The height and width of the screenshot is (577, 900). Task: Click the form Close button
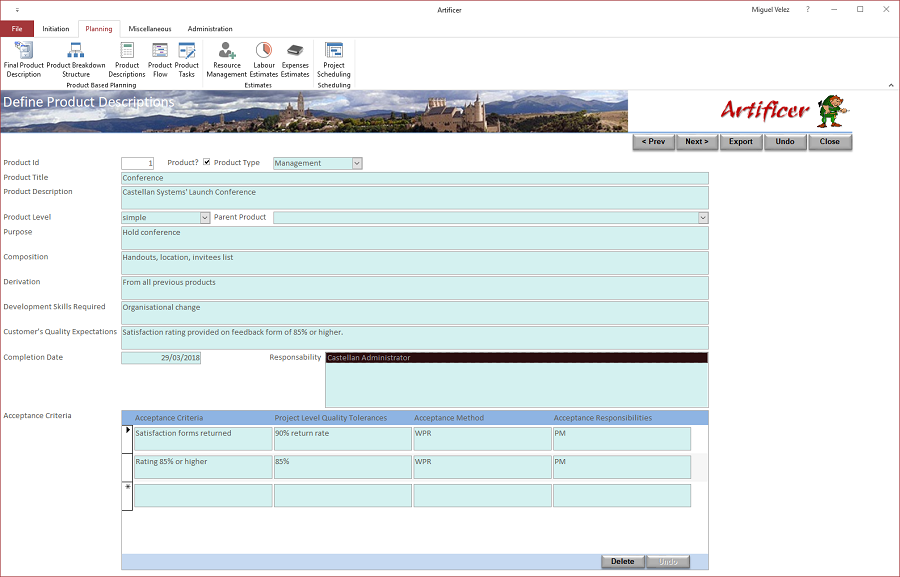tap(829, 142)
